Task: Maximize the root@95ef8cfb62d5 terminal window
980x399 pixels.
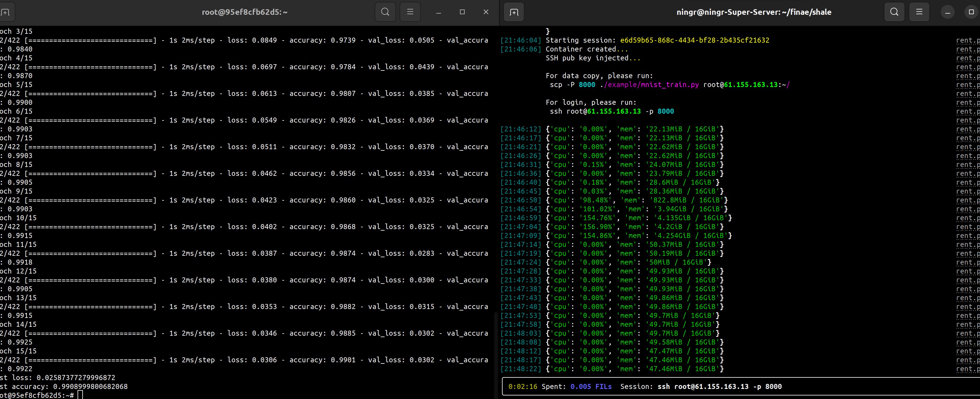Action: [462, 12]
